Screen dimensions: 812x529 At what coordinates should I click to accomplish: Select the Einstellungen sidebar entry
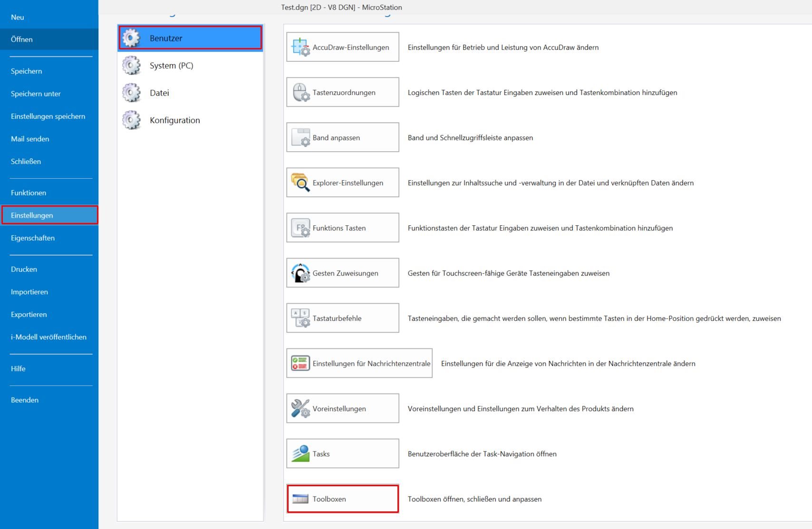pos(49,215)
